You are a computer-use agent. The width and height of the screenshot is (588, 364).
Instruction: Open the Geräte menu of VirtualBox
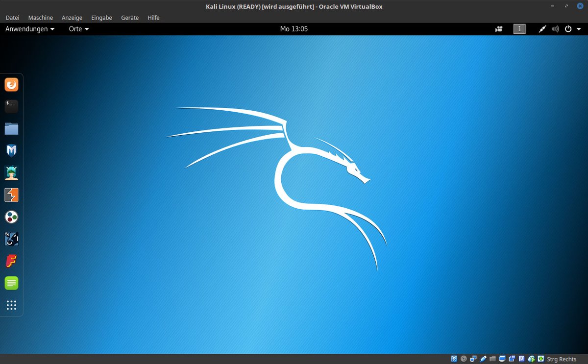[x=129, y=18]
